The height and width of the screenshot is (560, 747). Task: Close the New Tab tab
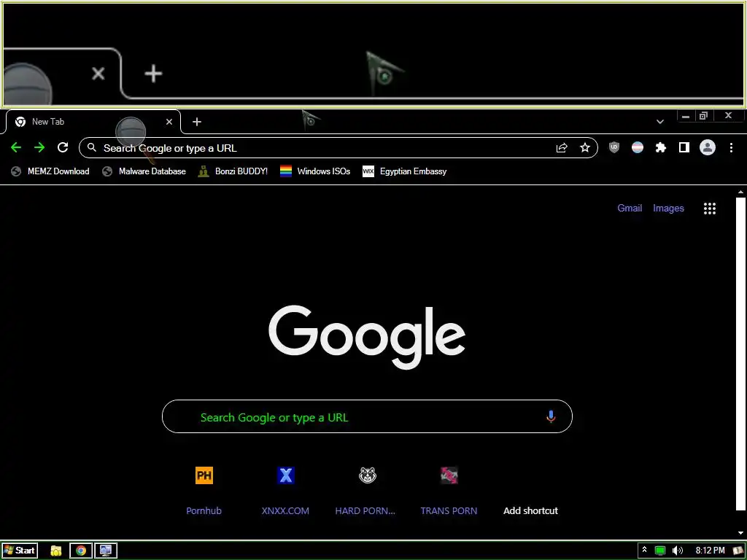[x=169, y=122]
